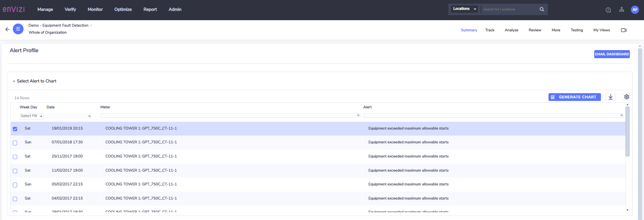Viewport: 644px width, 220px height.
Task: Sort by the Alert column header
Action: coord(368,107)
